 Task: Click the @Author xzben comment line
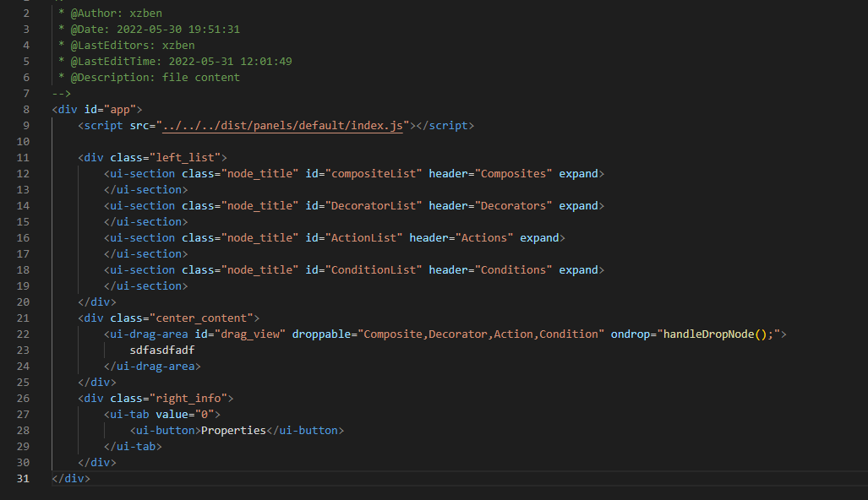(110, 14)
